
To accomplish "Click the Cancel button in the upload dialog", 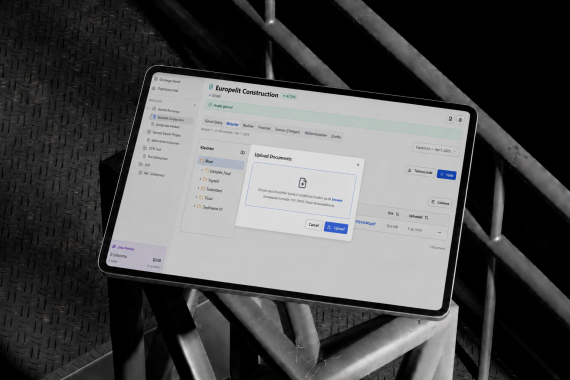I will click(313, 225).
